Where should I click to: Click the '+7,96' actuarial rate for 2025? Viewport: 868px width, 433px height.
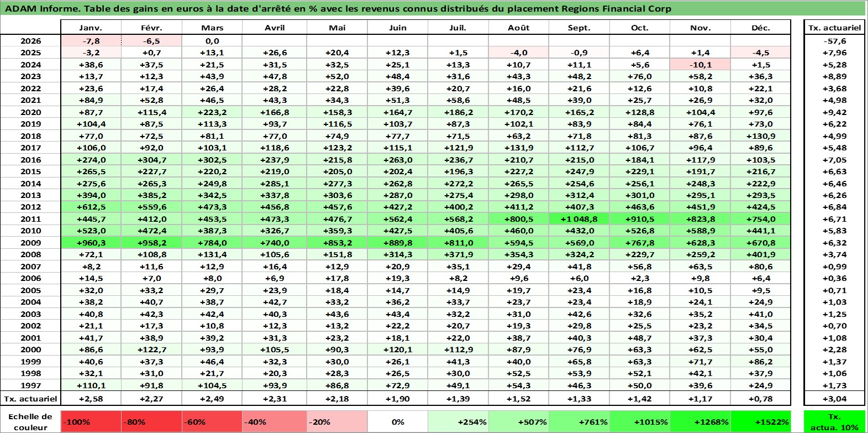point(834,53)
